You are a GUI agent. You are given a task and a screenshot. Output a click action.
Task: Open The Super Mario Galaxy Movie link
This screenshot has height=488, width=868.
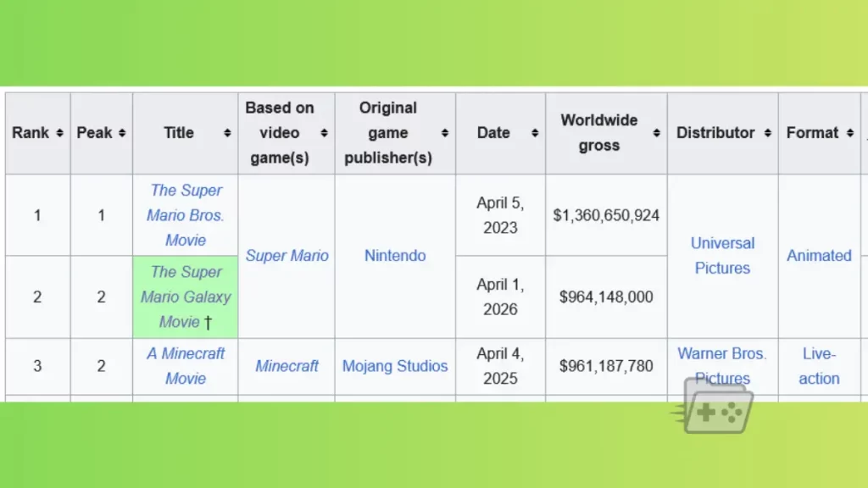pyautogui.click(x=186, y=297)
